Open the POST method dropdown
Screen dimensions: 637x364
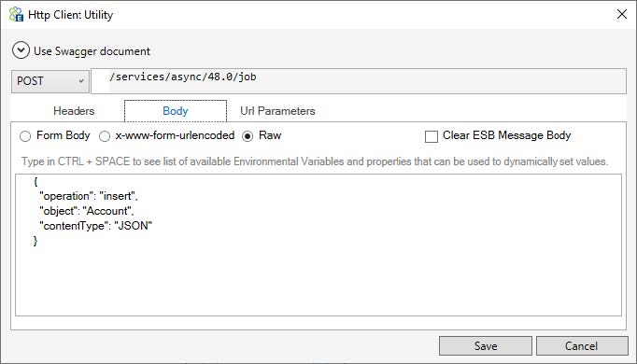click(50, 81)
